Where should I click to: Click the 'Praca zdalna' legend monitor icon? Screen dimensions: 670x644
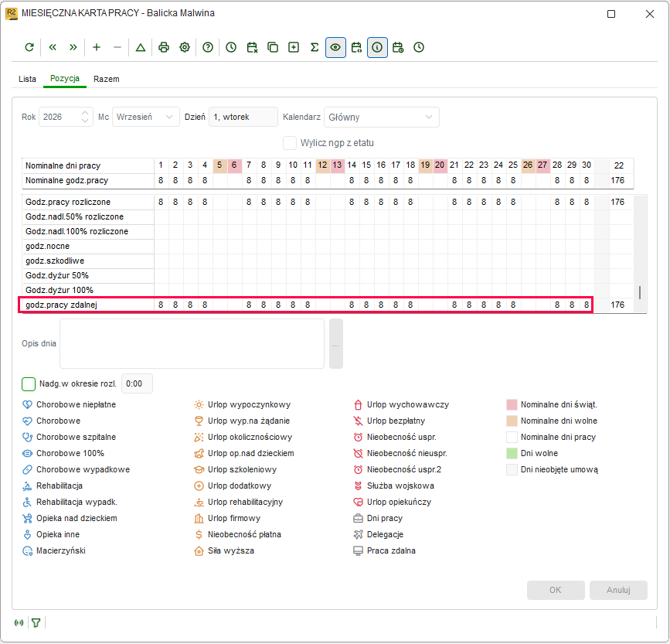click(358, 550)
